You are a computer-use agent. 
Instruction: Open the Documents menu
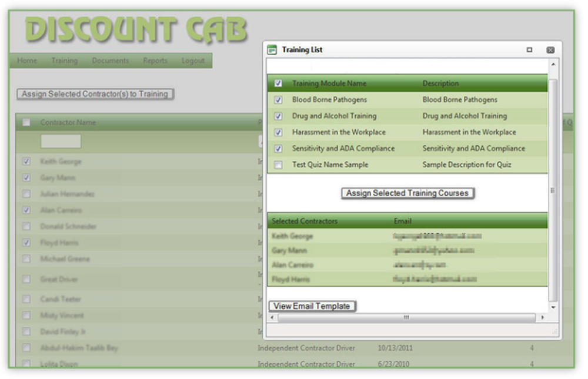click(111, 61)
